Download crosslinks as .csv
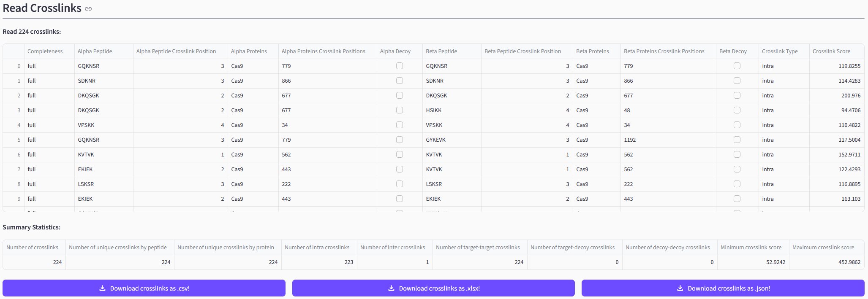The image size is (868, 299). coord(144,288)
